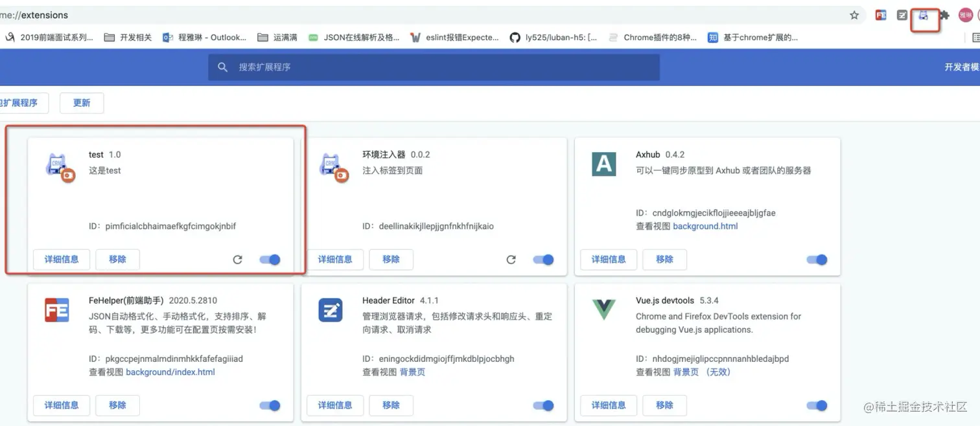Open ly525/luban-h5 GitHub bookmark
The width and height of the screenshot is (980, 426).
(x=554, y=38)
